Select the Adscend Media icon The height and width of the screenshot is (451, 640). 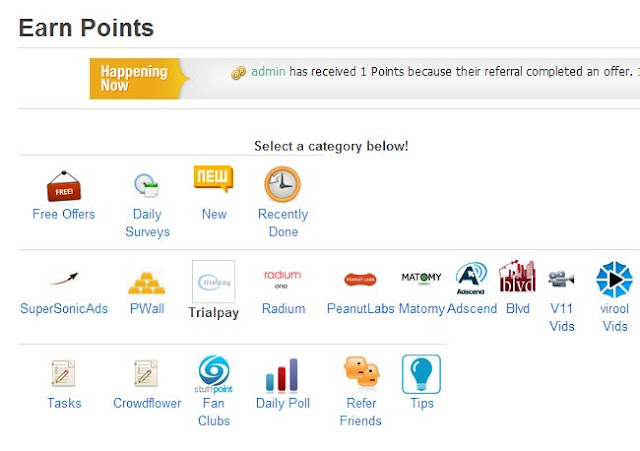471,280
